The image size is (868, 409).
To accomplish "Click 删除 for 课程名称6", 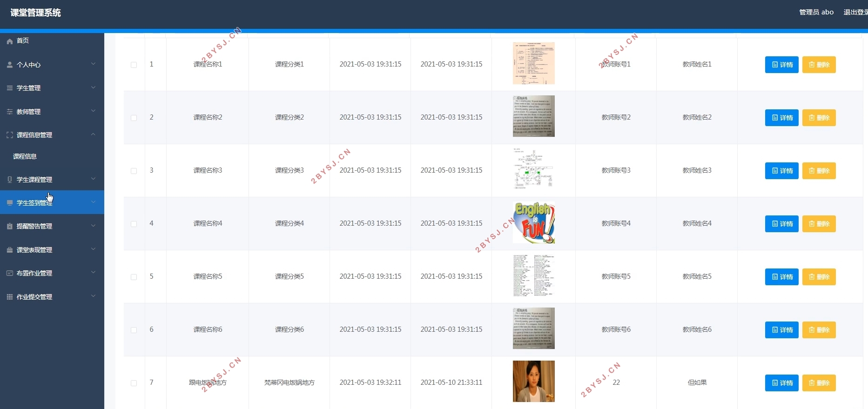I will pos(819,330).
